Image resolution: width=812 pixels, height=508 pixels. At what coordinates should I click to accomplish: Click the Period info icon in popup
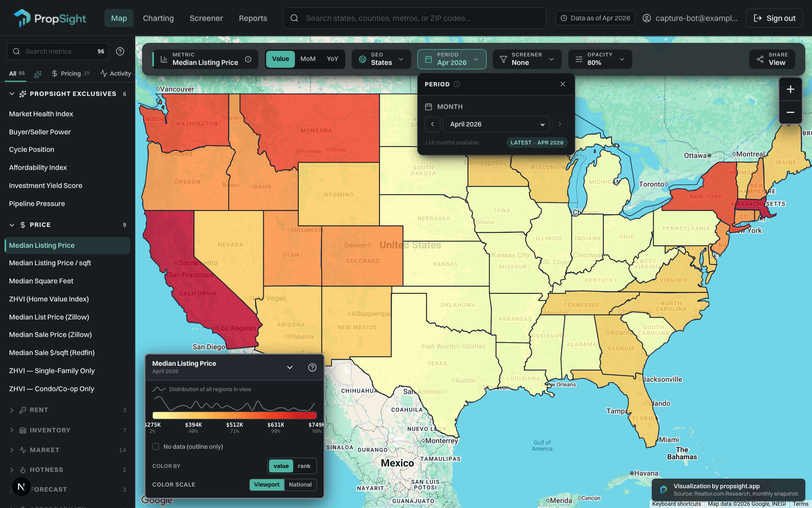pyautogui.click(x=457, y=84)
